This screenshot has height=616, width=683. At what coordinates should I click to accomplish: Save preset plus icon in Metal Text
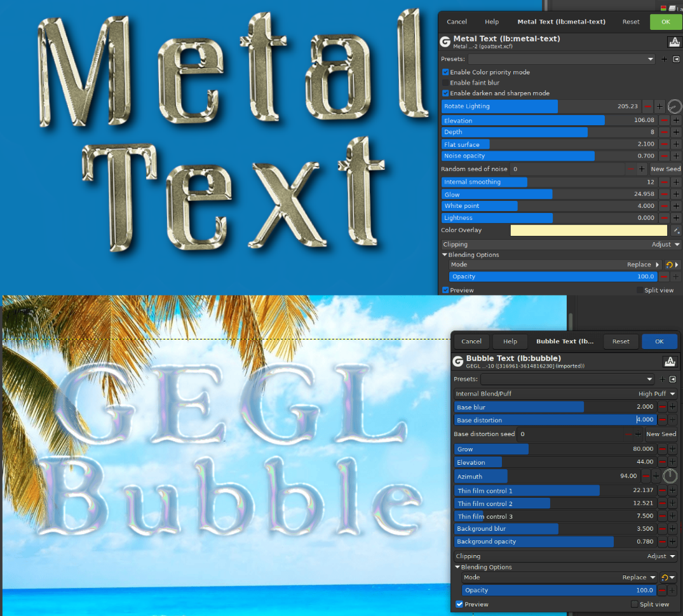[x=664, y=59]
